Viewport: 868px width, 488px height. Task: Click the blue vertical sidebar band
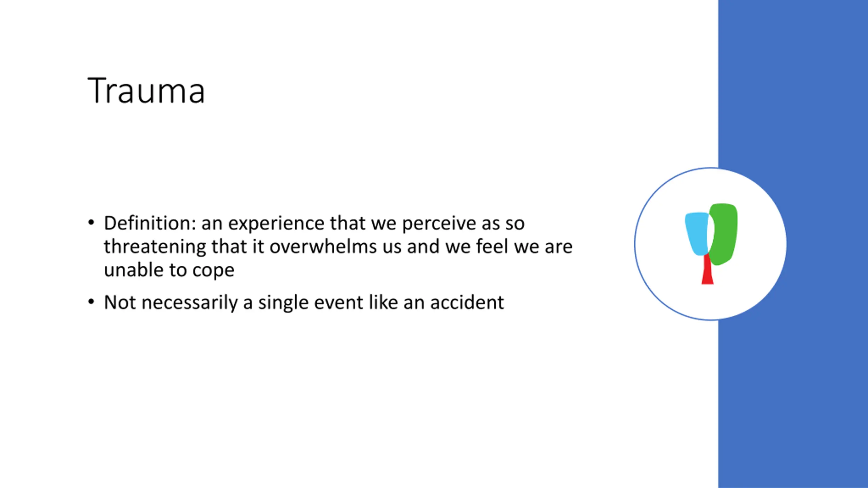pyautogui.click(x=793, y=244)
